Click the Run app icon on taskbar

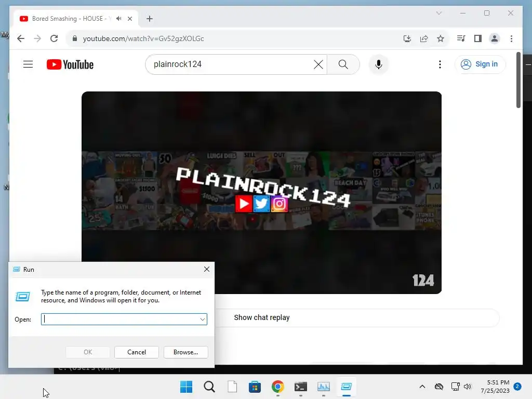346,387
